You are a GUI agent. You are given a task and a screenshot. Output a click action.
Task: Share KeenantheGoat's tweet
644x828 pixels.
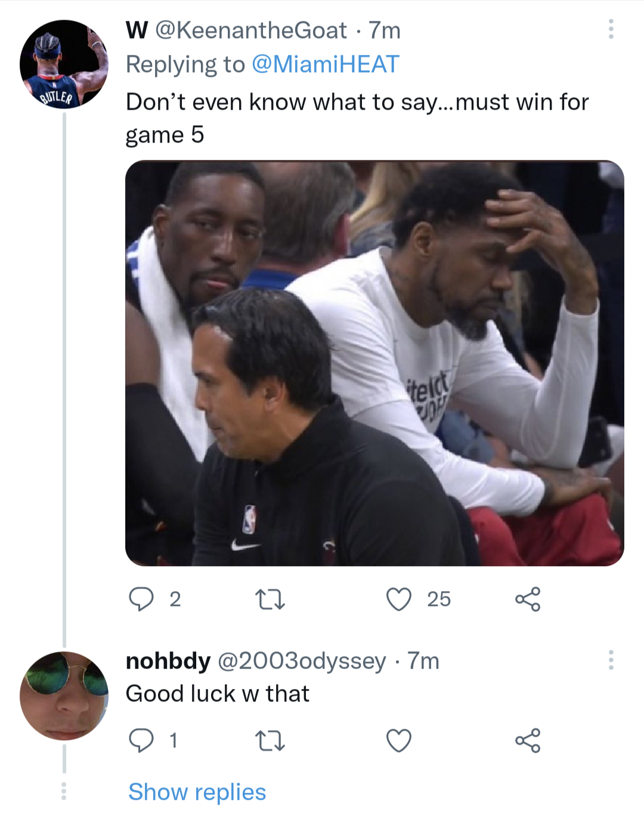[x=528, y=599]
